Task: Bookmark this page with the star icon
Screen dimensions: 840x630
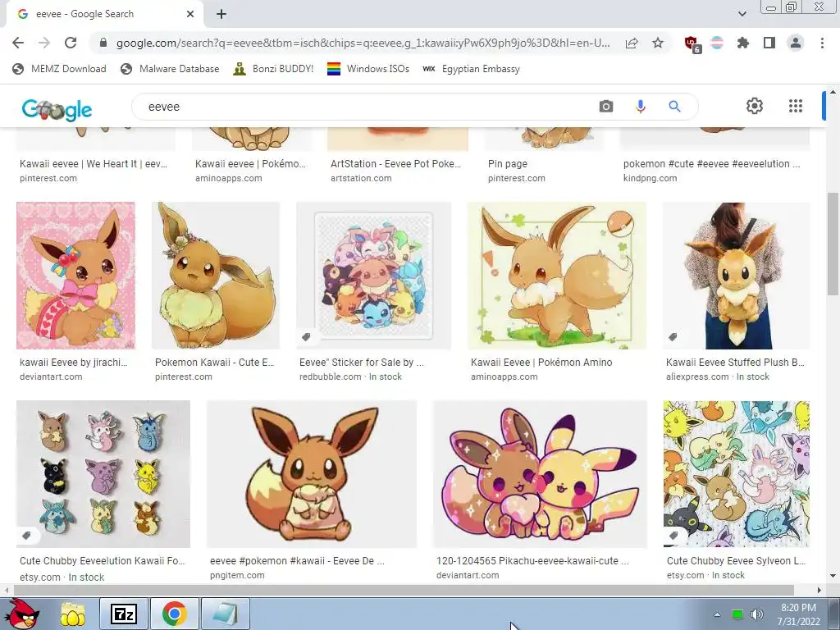Action: click(x=658, y=43)
